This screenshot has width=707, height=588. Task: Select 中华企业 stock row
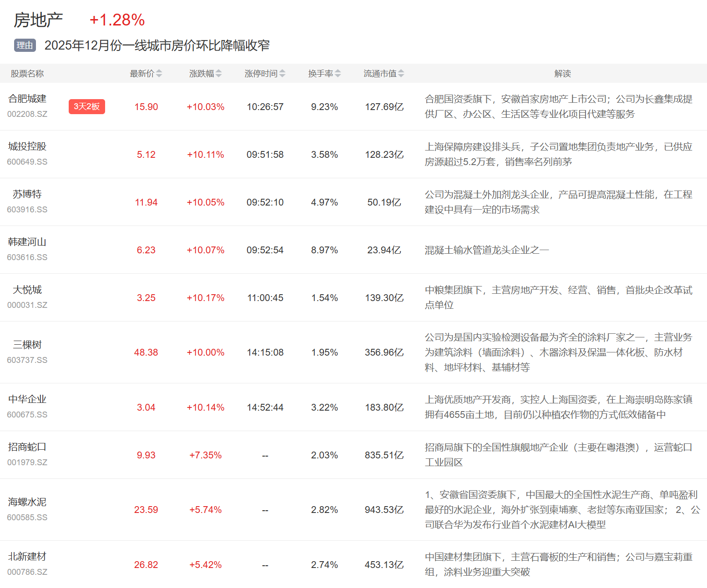tap(27, 399)
